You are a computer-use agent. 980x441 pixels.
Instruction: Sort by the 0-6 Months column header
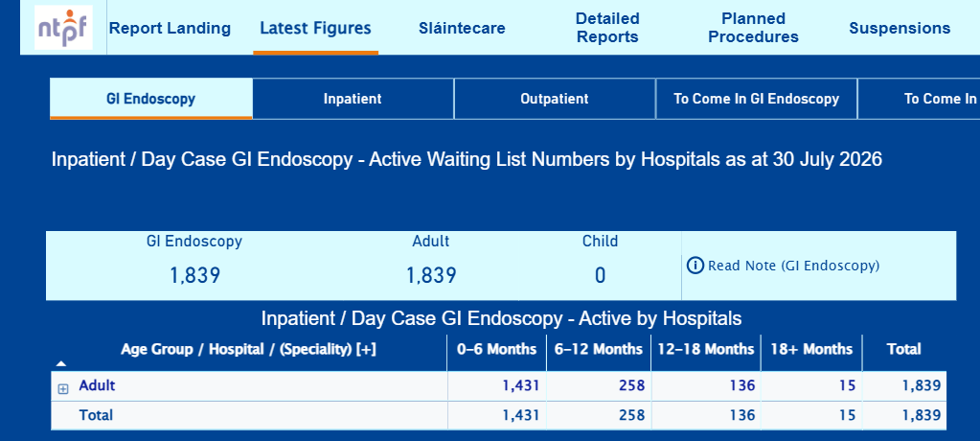(x=497, y=349)
